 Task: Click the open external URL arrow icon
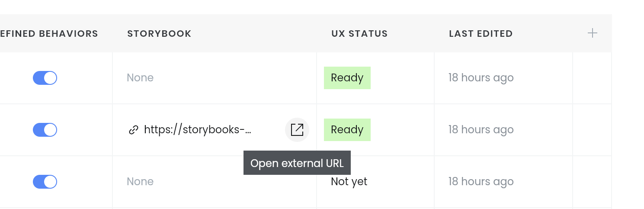[x=297, y=130]
